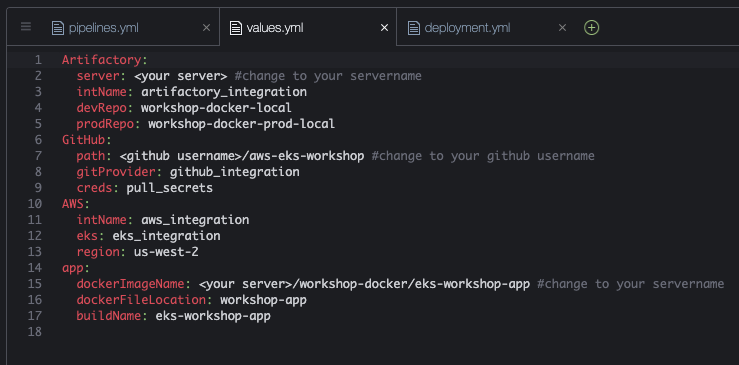Click pull_secrets value
Screen dimensions: 739x365
coord(170,188)
